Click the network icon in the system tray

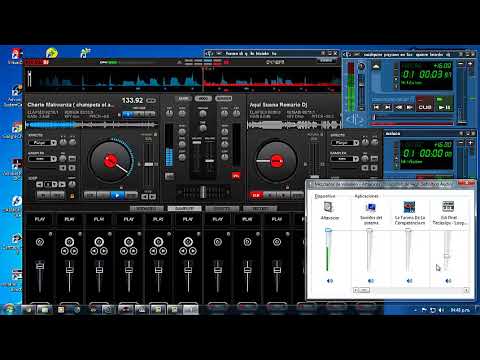point(433,310)
